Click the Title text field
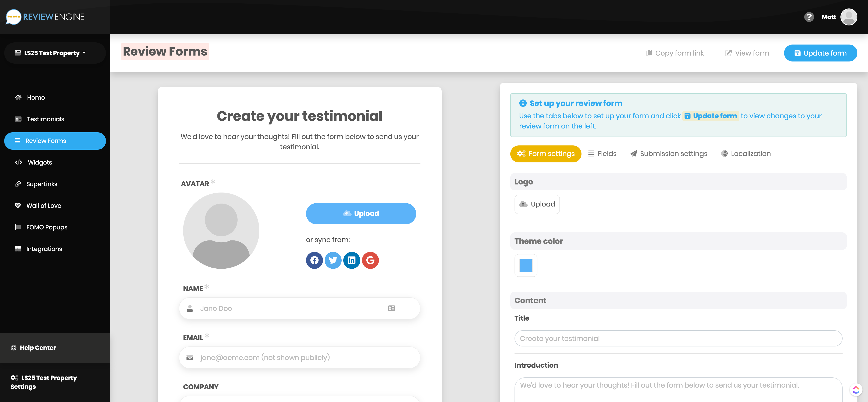 (x=678, y=338)
